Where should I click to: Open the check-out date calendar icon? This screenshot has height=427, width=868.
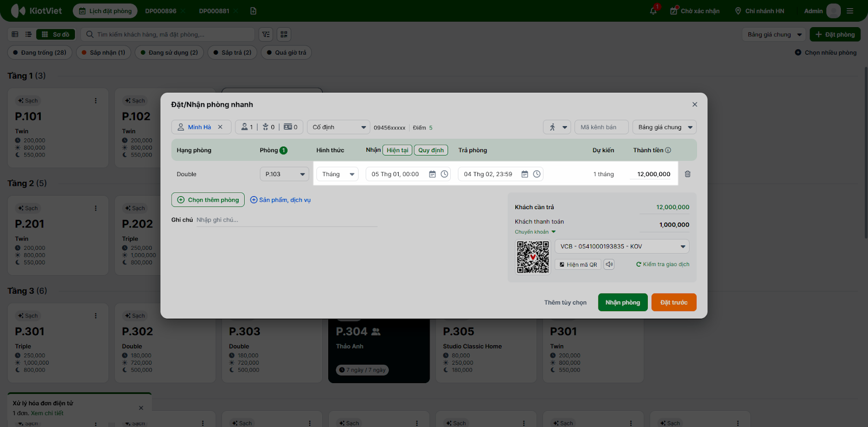click(x=525, y=174)
